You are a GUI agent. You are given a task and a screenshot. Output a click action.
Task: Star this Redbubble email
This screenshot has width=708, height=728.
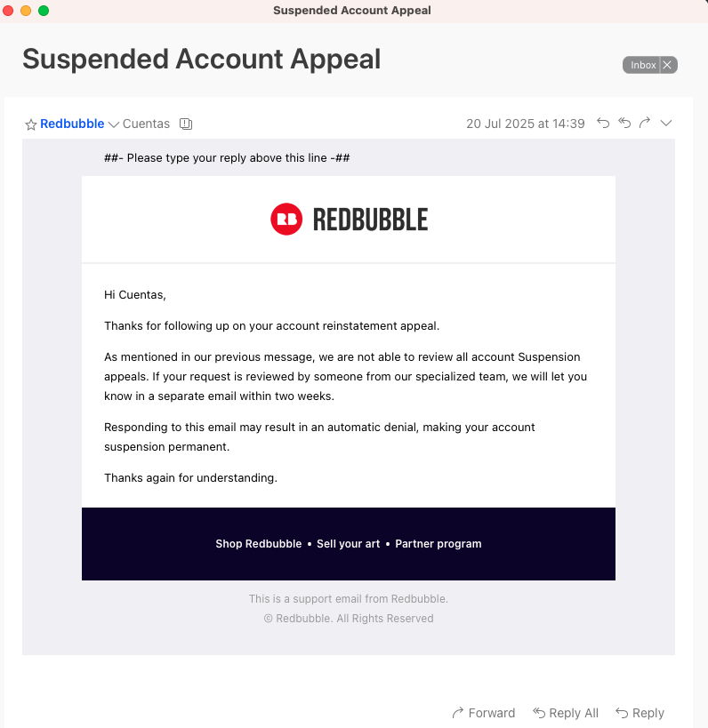30,124
